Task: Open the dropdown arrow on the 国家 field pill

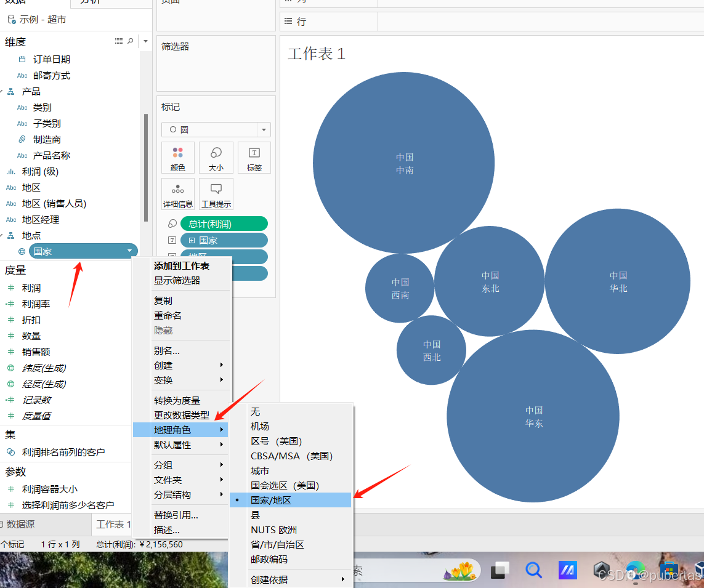Action: point(129,251)
